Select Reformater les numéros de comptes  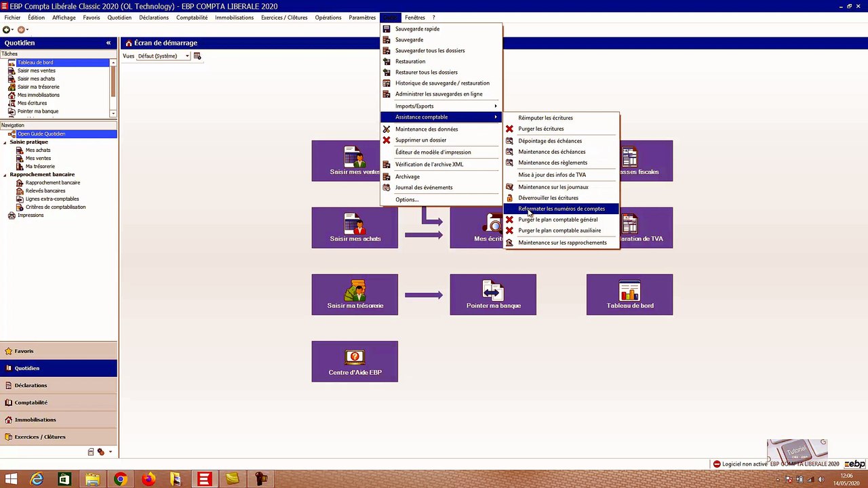pos(561,209)
